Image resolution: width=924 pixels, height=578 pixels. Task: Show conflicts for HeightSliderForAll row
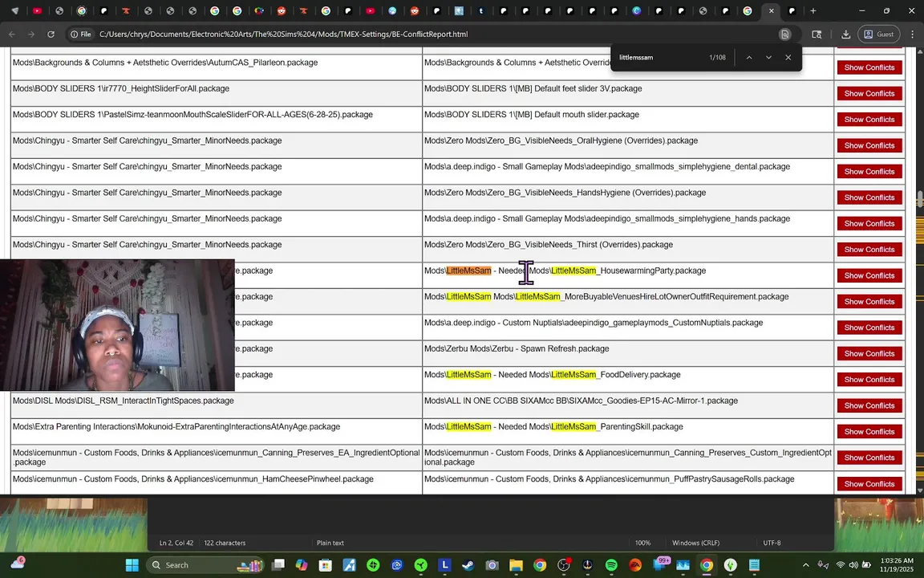coord(869,93)
